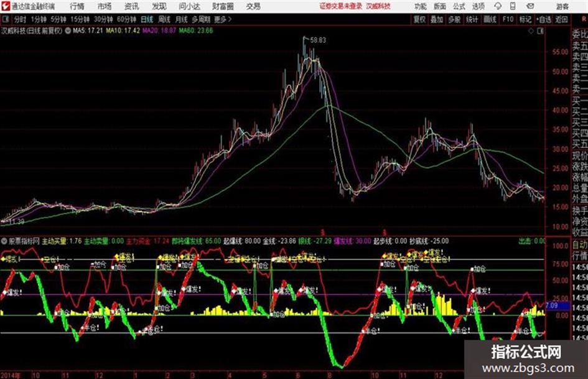Viewport: 588px width, 379px height.
Task: Open the 行情 menu
Action: (77, 6)
